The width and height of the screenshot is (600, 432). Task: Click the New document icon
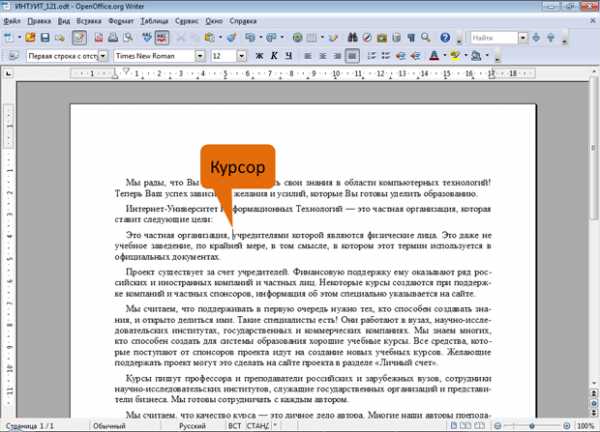point(8,37)
